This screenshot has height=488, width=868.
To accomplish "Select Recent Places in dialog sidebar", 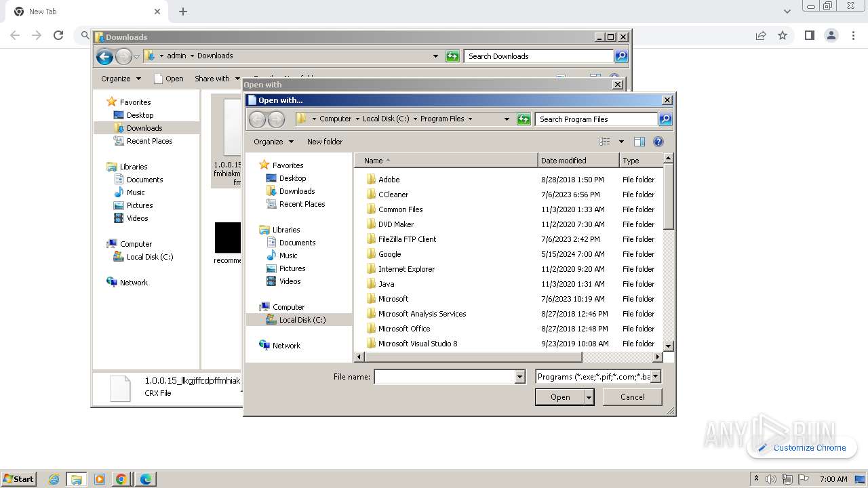I will [302, 204].
